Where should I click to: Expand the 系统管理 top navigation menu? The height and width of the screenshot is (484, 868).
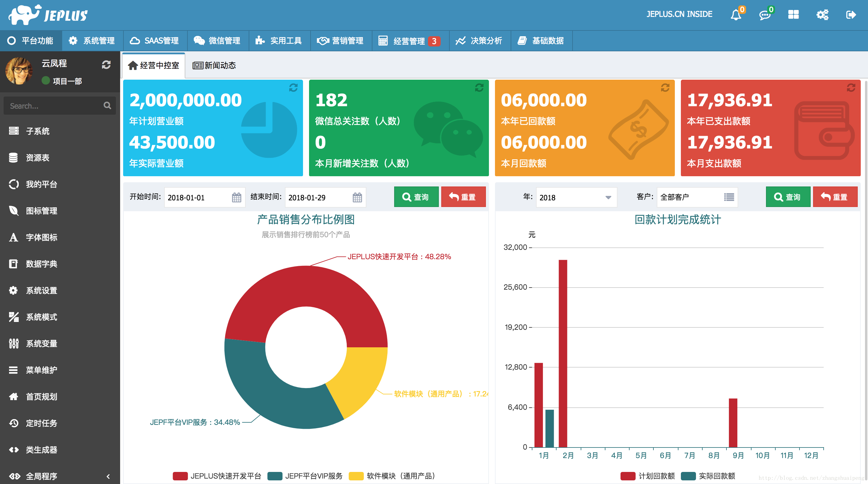coord(92,40)
